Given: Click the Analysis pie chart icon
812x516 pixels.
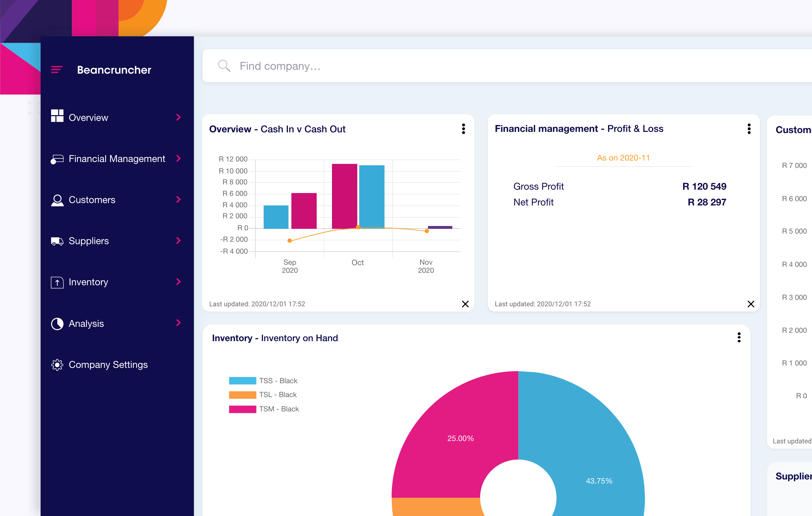Looking at the screenshot, I should click(57, 324).
